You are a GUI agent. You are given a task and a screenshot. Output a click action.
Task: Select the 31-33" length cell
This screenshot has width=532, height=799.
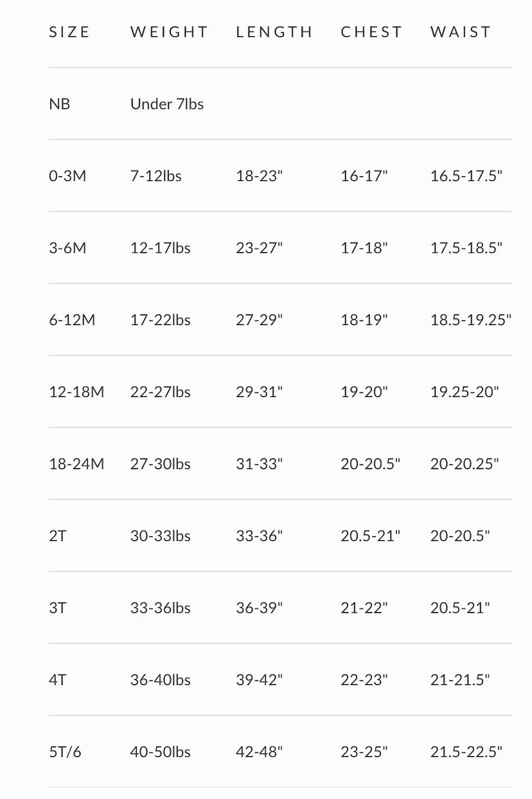point(259,464)
